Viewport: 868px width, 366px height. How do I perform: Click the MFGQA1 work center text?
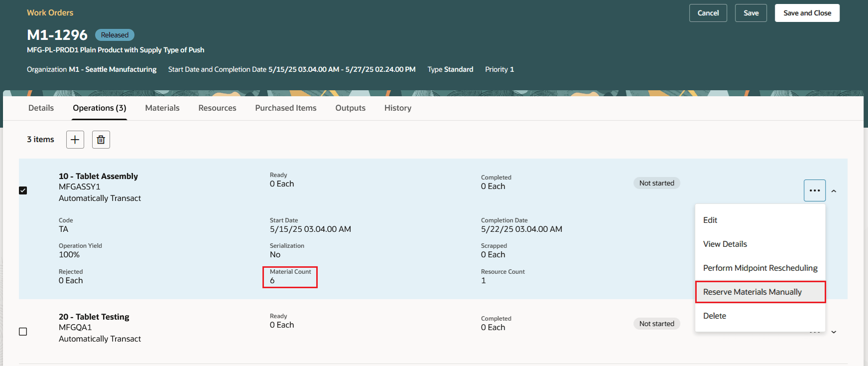[x=75, y=327]
